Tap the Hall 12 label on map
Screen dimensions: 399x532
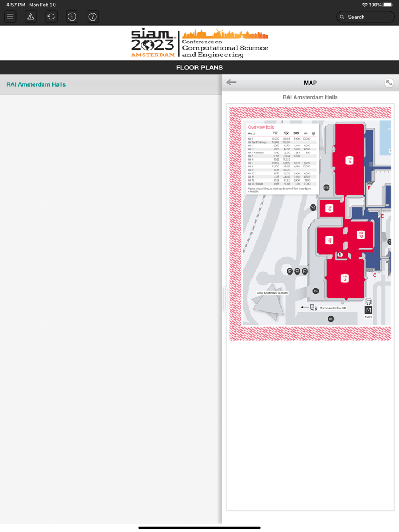point(345,278)
